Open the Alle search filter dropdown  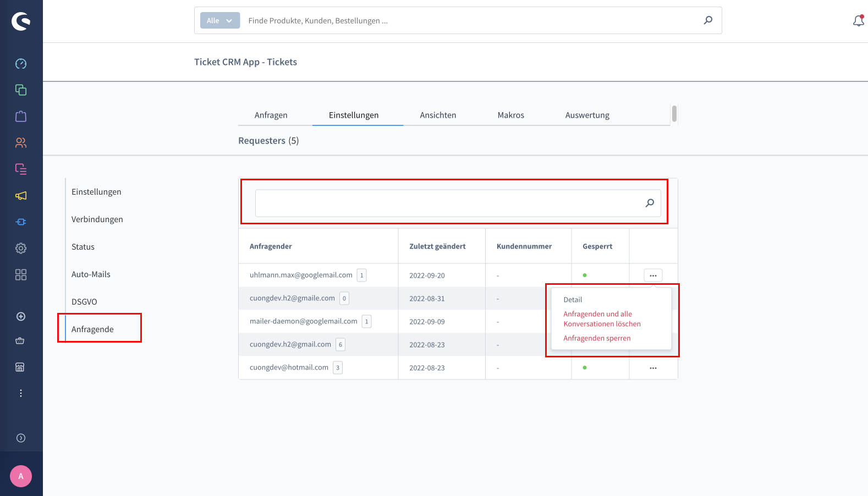tap(220, 20)
